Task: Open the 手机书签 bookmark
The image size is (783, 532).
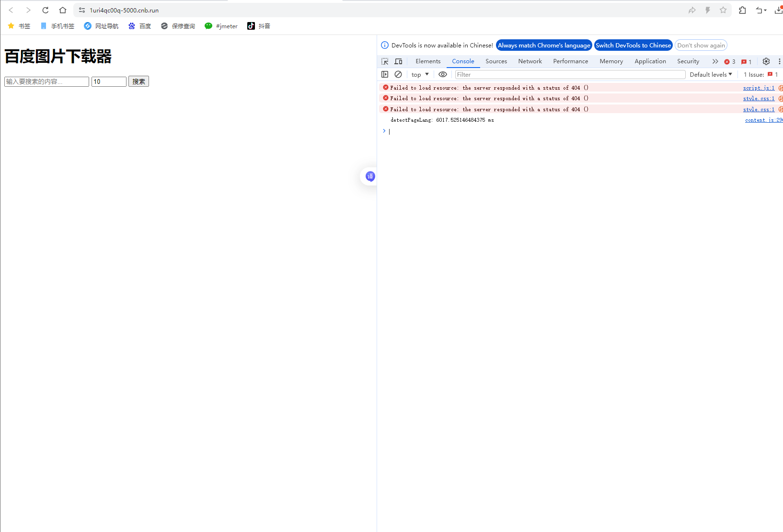Action: click(58, 26)
